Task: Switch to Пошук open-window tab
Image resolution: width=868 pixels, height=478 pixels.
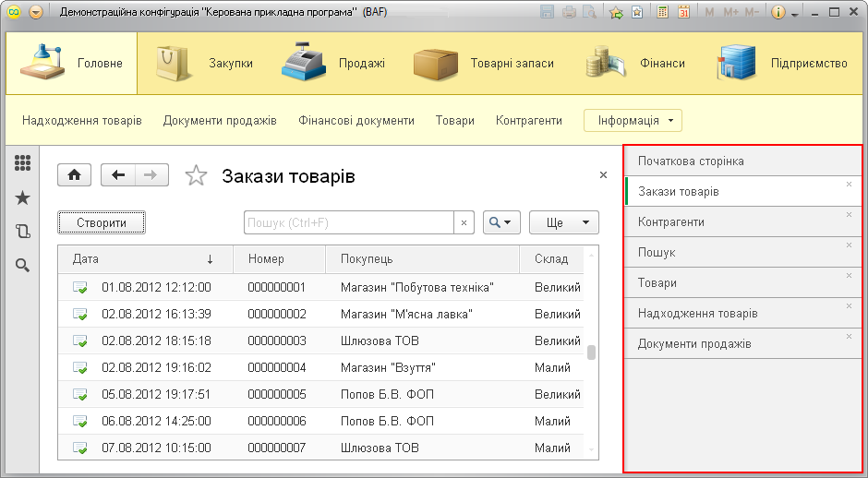Action: (743, 252)
